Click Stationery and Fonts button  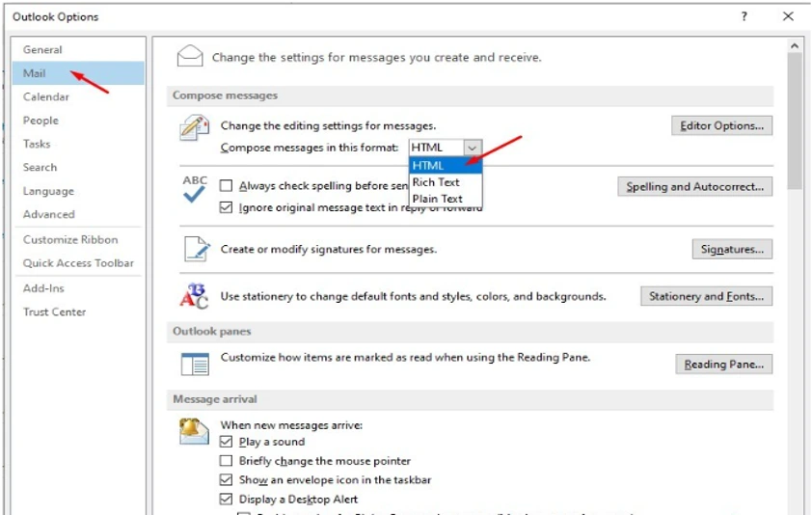(x=706, y=296)
